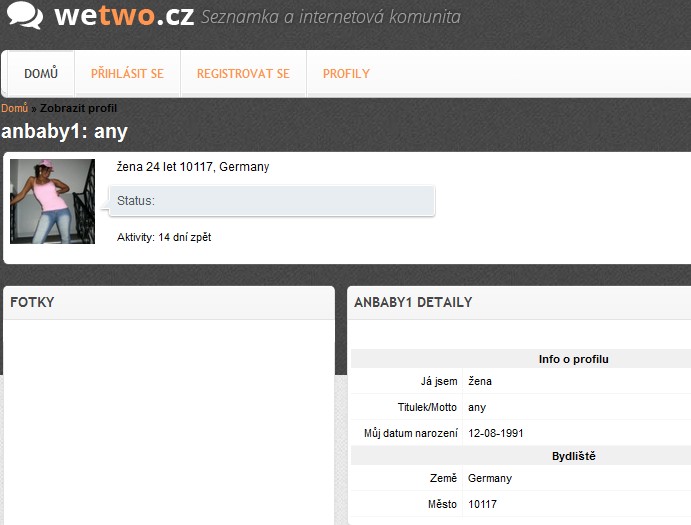This screenshot has width=691, height=525.
Task: Click the Země value Germany
Action: click(490, 478)
